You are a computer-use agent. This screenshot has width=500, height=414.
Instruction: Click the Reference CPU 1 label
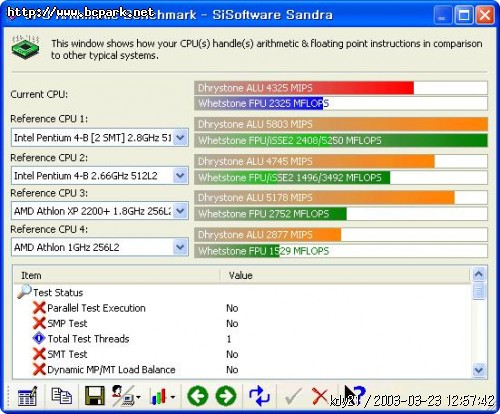click(49, 119)
